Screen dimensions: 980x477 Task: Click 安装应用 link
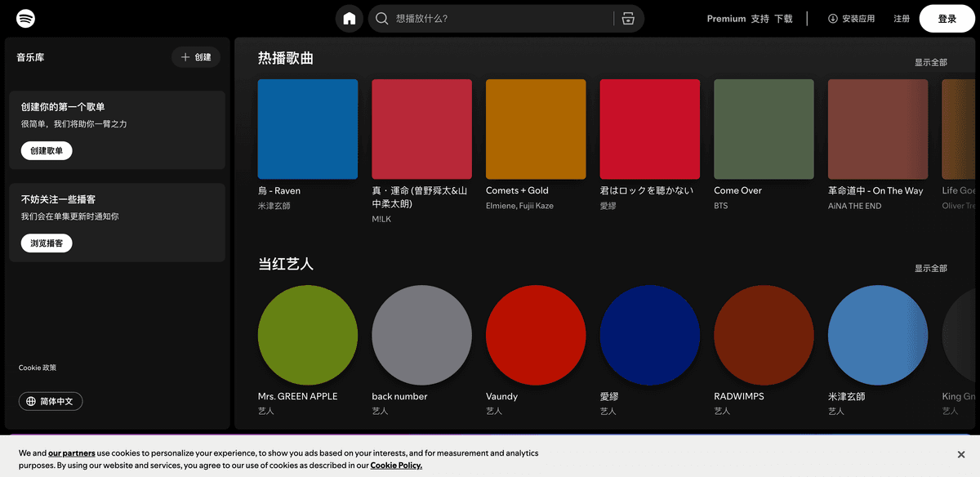point(851,19)
